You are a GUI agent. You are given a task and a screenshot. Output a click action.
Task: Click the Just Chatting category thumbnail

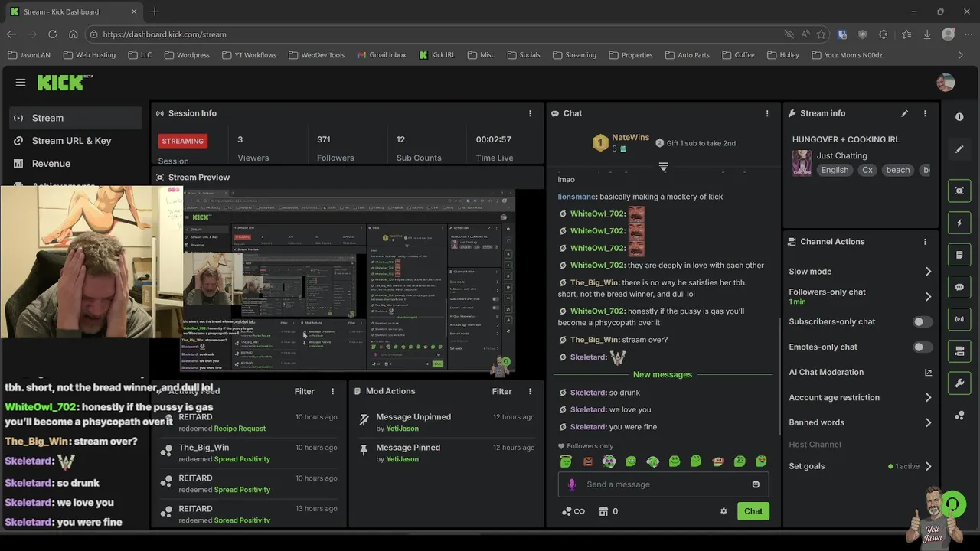point(802,163)
